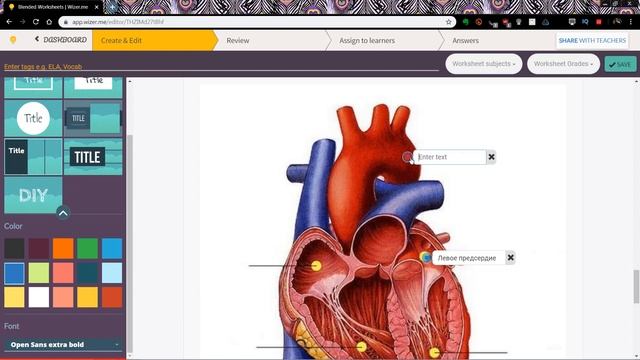Image resolution: width=640 pixels, height=360 pixels.
Task: Pick the coral red color swatch
Action: 63,273
